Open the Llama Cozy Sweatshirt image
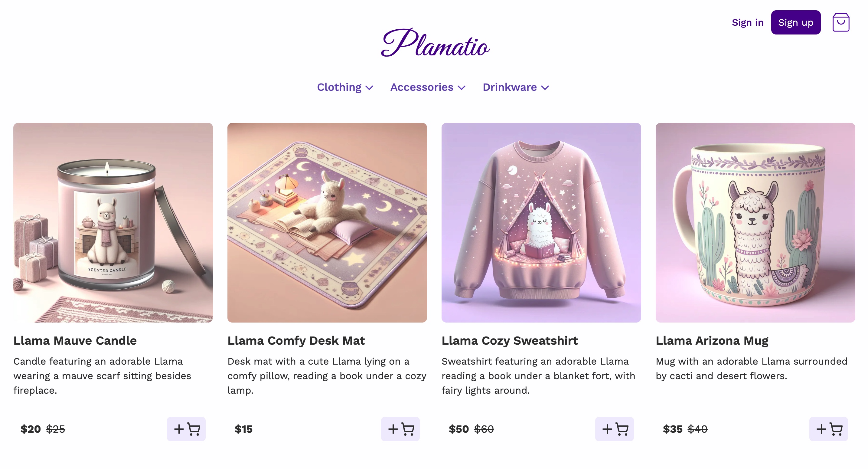The width and height of the screenshot is (868, 469). (541, 222)
